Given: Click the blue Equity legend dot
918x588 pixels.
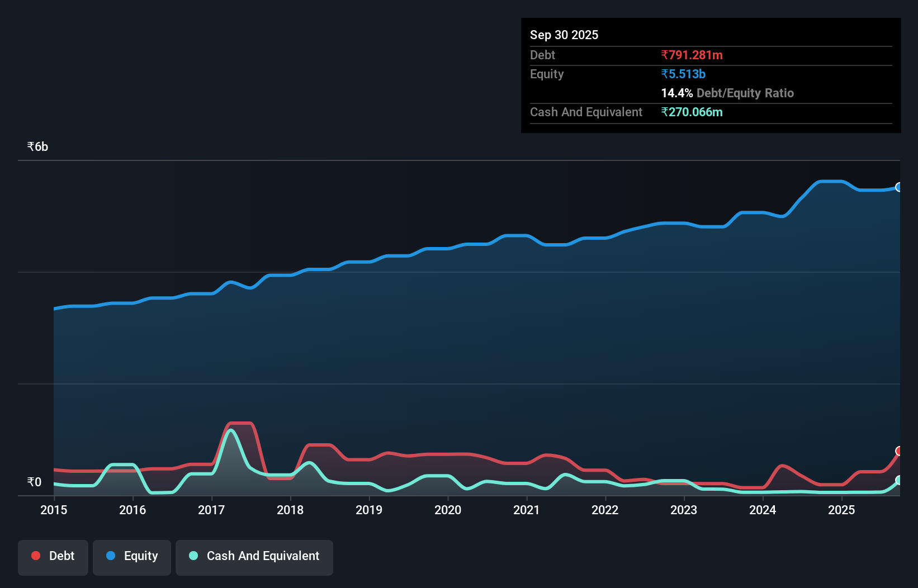Looking at the screenshot, I should click(x=111, y=556).
